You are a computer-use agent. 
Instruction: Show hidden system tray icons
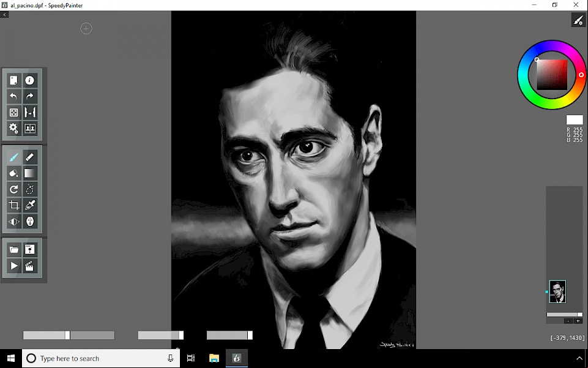pyautogui.click(x=579, y=359)
